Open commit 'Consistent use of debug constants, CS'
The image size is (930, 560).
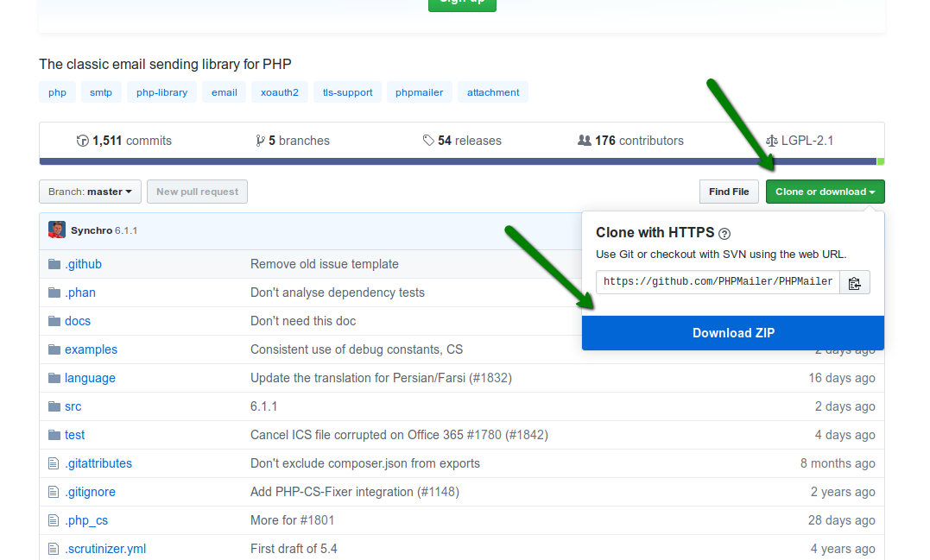tap(357, 349)
